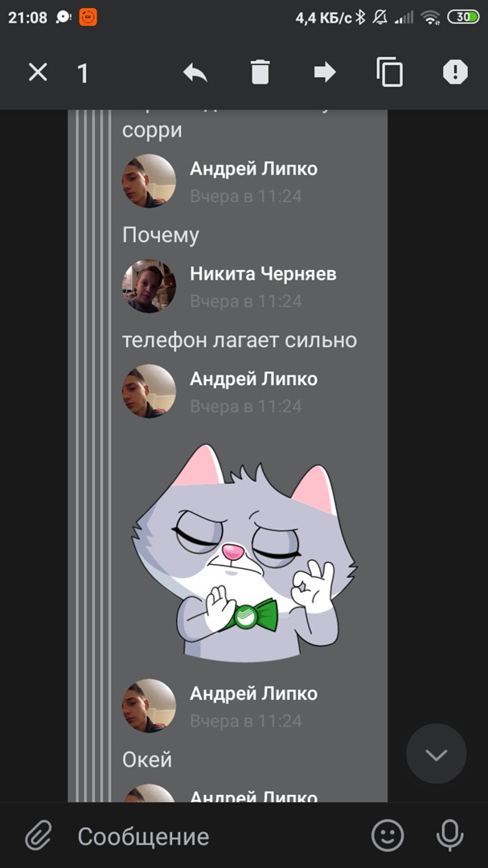This screenshot has width=488, height=868.
Task: Jump to latest messages chevron button
Action: (437, 753)
